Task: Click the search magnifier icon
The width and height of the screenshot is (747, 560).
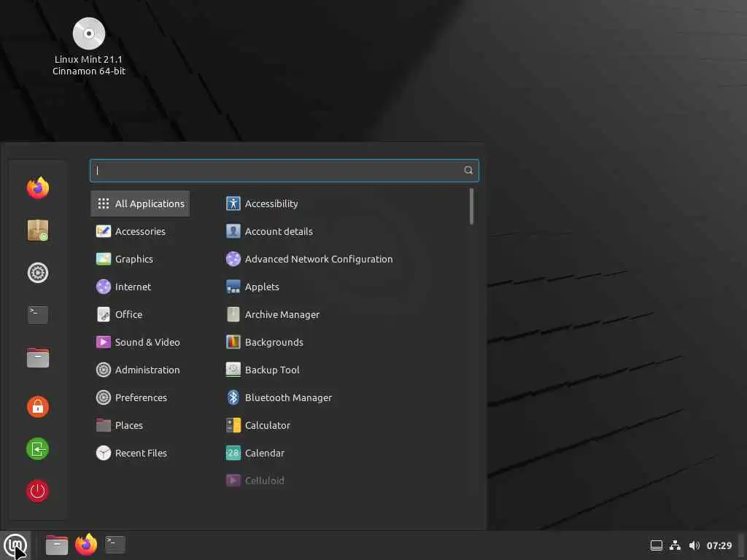Action: [468, 171]
